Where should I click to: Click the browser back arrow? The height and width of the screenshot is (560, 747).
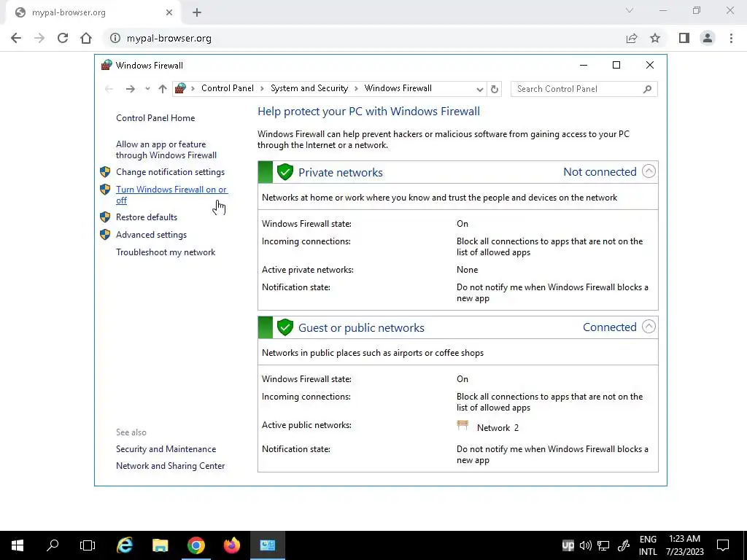16,38
